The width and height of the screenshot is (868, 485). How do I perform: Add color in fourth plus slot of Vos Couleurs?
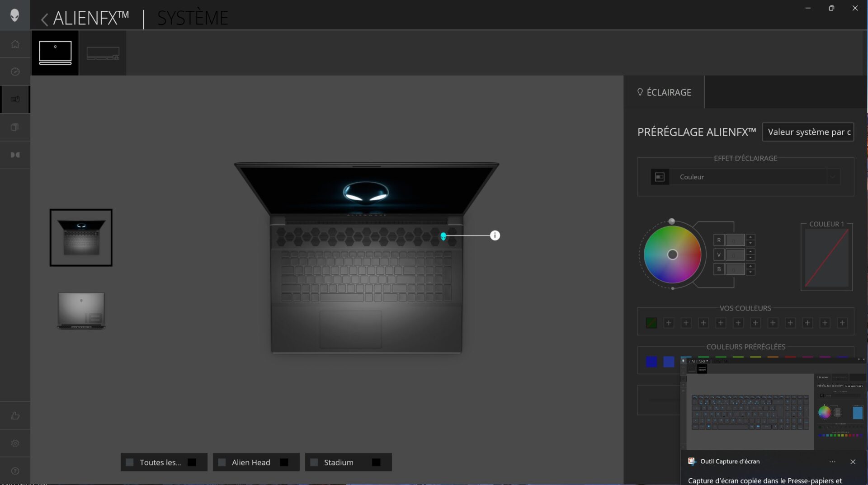[721, 323]
